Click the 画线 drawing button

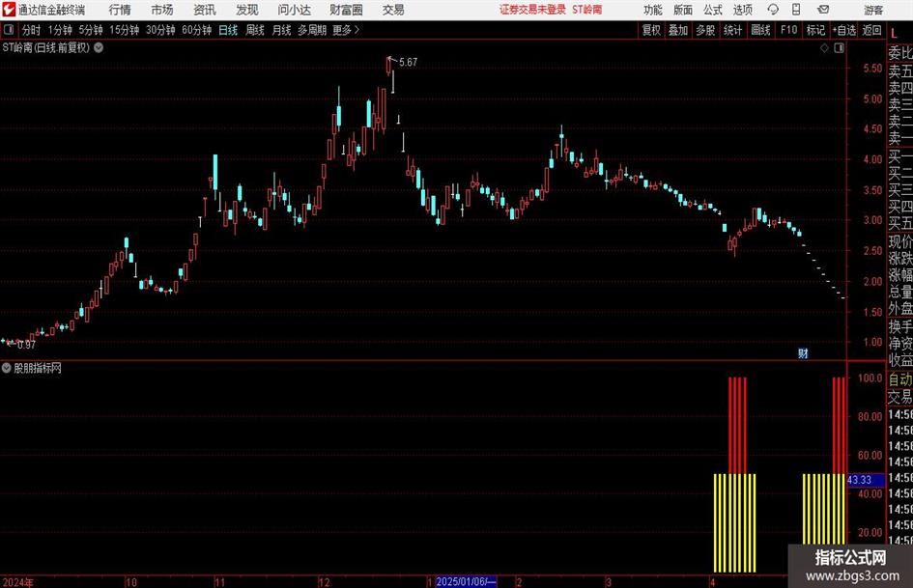tap(760, 30)
